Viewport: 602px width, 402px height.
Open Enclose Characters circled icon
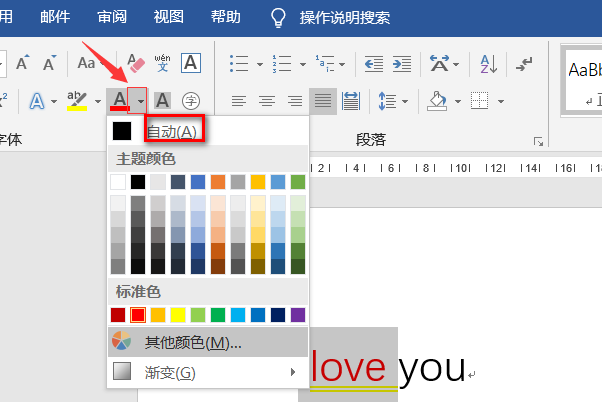pos(191,101)
